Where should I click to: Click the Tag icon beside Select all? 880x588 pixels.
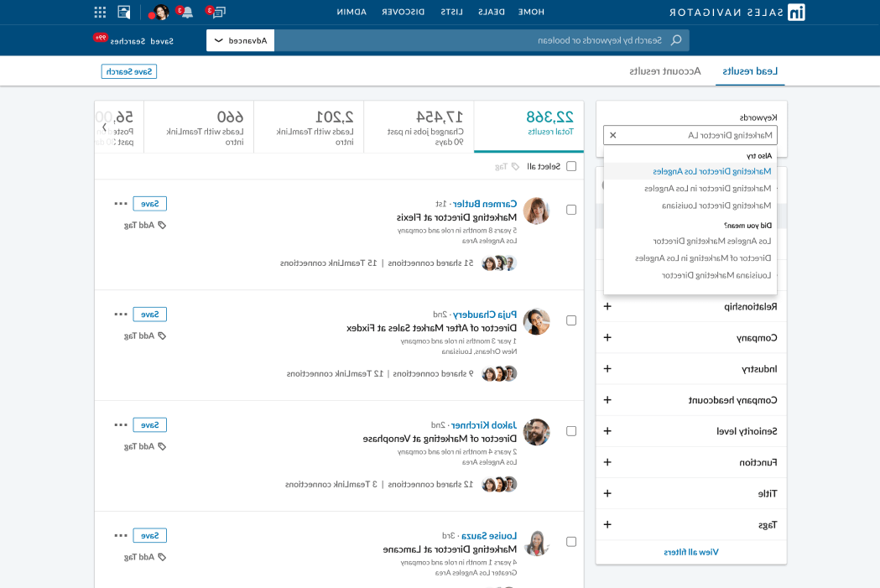tap(515, 167)
